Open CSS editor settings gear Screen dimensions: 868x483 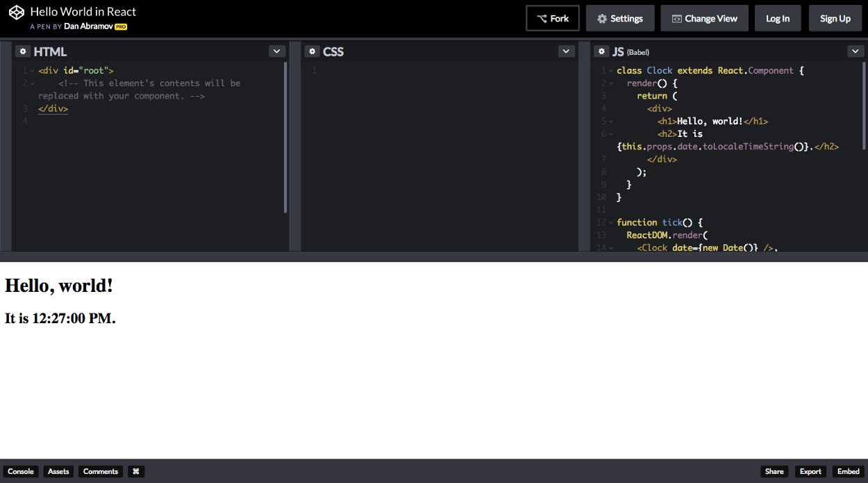[312, 51]
